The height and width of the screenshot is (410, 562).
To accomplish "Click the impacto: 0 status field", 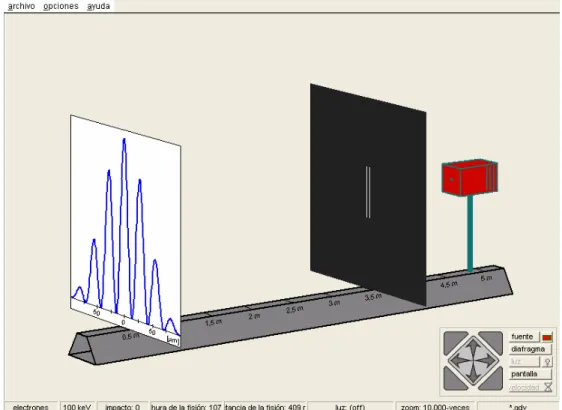I will click(x=123, y=406).
